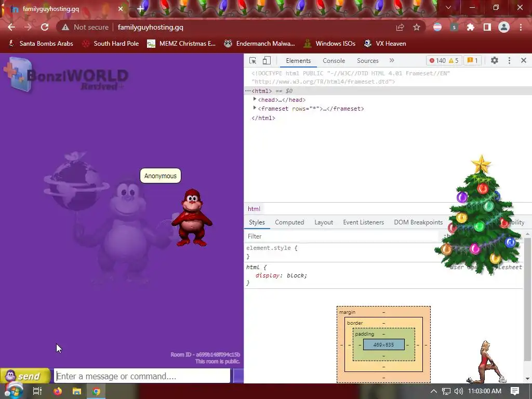
Task: Close the familyguyhosting.gq tab
Action: (x=121, y=9)
